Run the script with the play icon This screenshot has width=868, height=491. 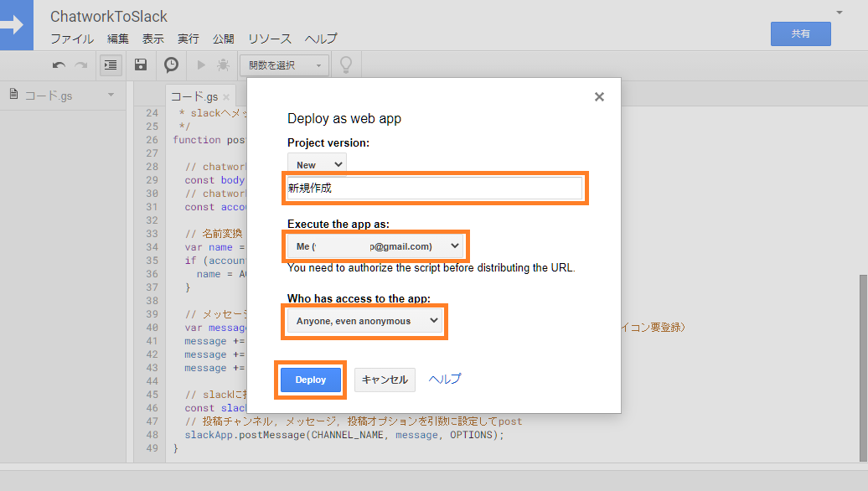click(x=200, y=65)
